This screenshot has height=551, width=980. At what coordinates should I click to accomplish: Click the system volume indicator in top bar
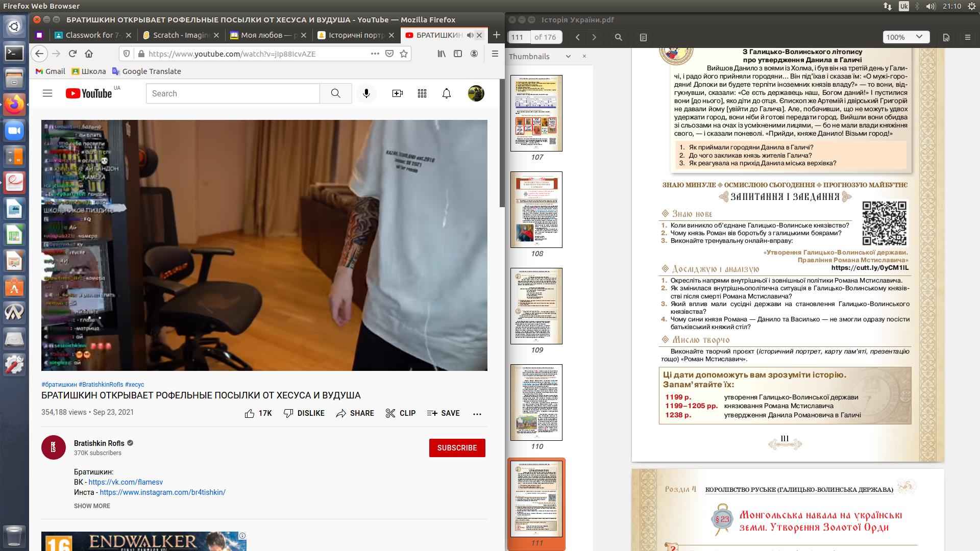(x=930, y=6)
